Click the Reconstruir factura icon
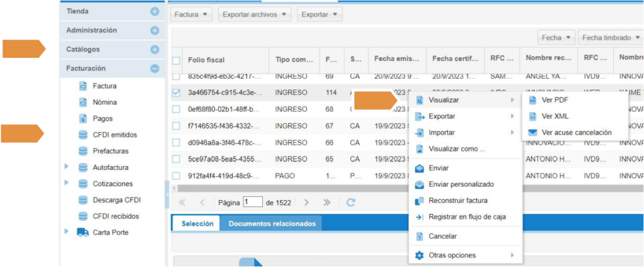Screen dimensions: 644x268 click(x=419, y=201)
